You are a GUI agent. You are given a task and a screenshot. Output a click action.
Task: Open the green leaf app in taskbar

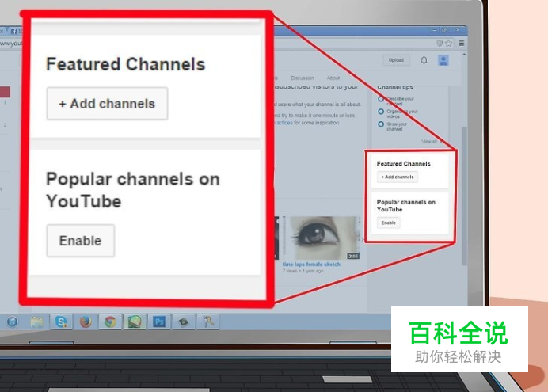tap(135, 322)
